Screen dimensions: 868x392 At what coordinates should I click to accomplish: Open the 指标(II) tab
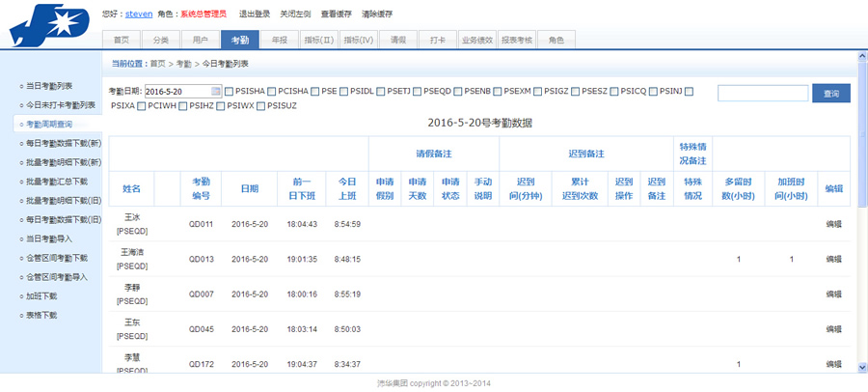pos(319,40)
